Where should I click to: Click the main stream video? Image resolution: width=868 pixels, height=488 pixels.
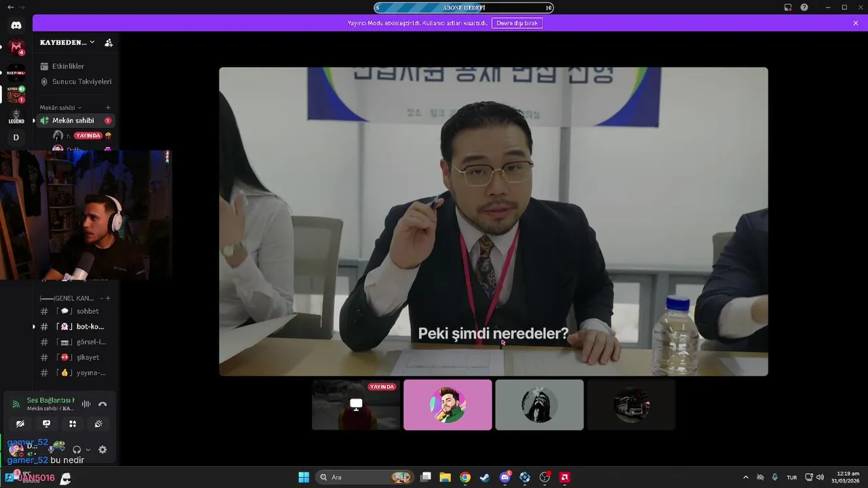(494, 221)
